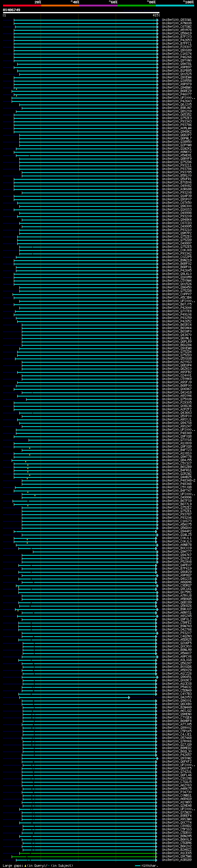Select the UniRef100_B2A8Z2 label
The image size is (197, 868).
177,850
